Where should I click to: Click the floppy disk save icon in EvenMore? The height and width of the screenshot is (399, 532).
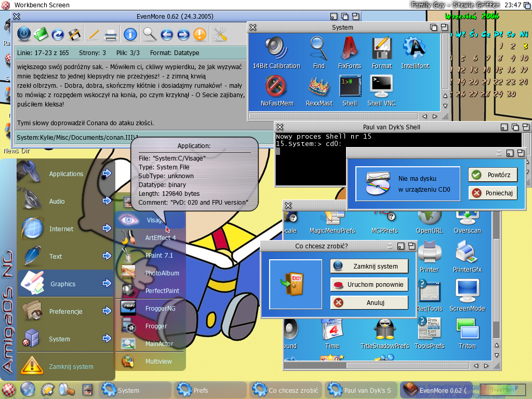[x=74, y=34]
